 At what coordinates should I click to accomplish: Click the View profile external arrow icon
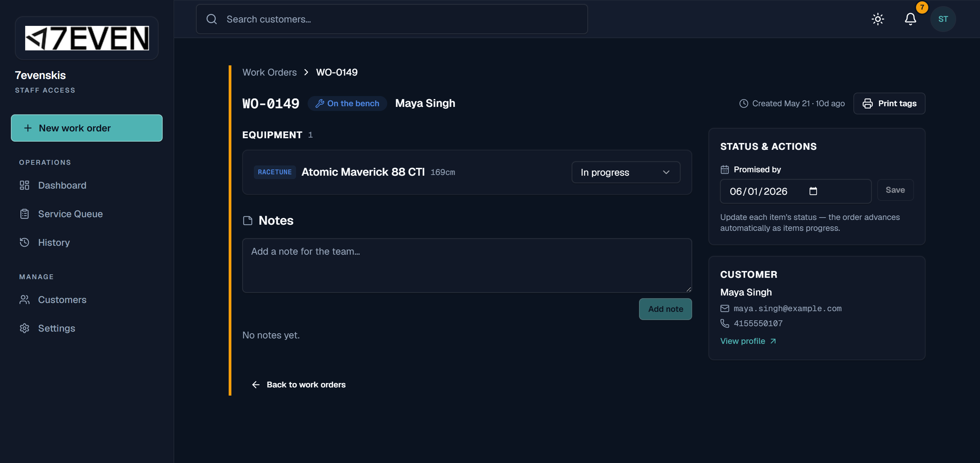tap(773, 341)
